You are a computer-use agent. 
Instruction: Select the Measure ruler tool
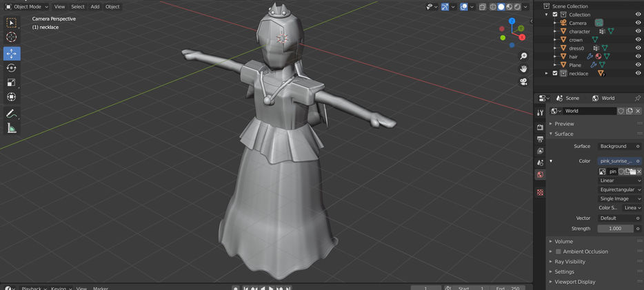(12, 128)
